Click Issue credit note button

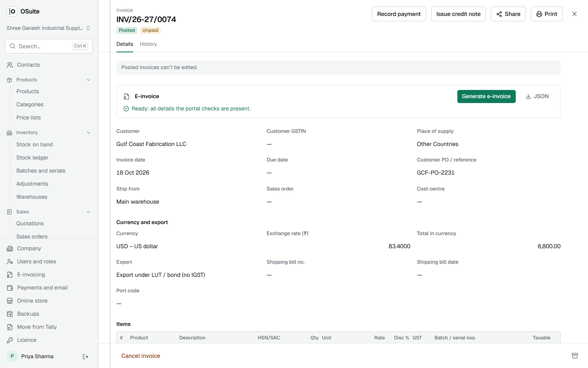coord(458,14)
